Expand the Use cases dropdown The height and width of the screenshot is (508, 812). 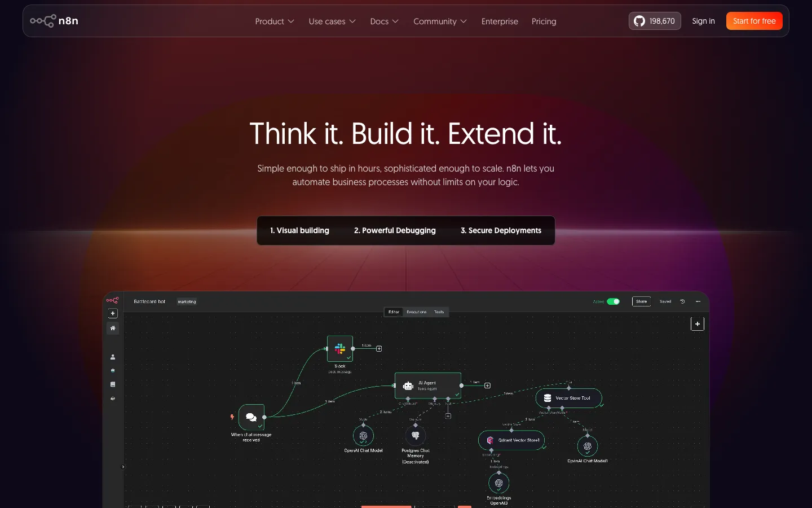pyautogui.click(x=332, y=21)
